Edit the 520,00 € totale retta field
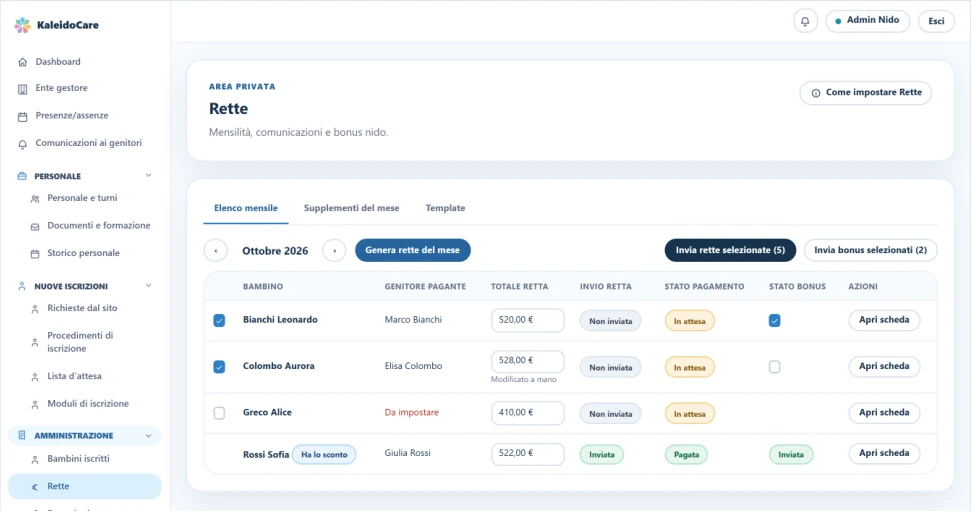The image size is (971, 512). coord(528,320)
